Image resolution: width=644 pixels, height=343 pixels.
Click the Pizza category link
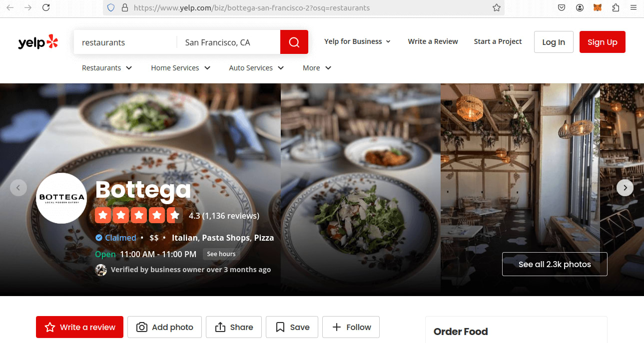point(264,238)
